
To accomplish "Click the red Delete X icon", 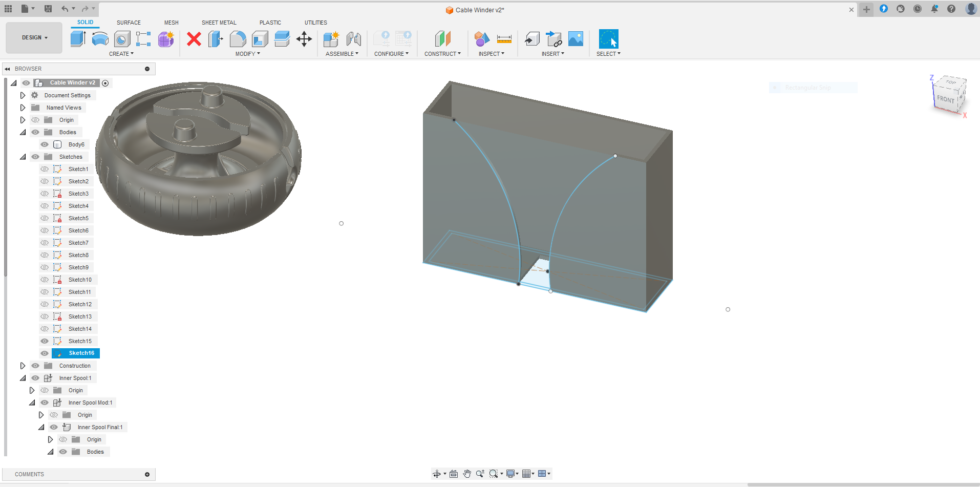I will pyautogui.click(x=194, y=39).
